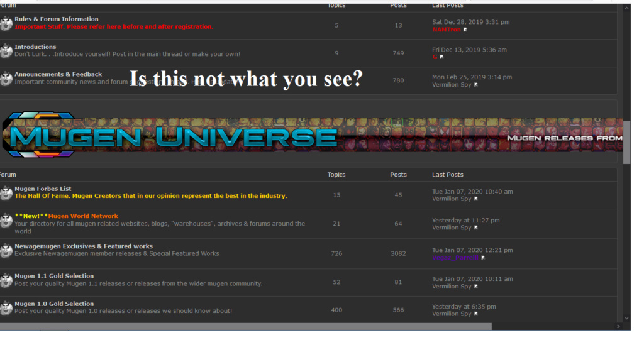Image resolution: width=644 pixels, height=362 pixels.
Task: Click the yellow 'The Hall Of Fame' description
Action: (x=151, y=196)
